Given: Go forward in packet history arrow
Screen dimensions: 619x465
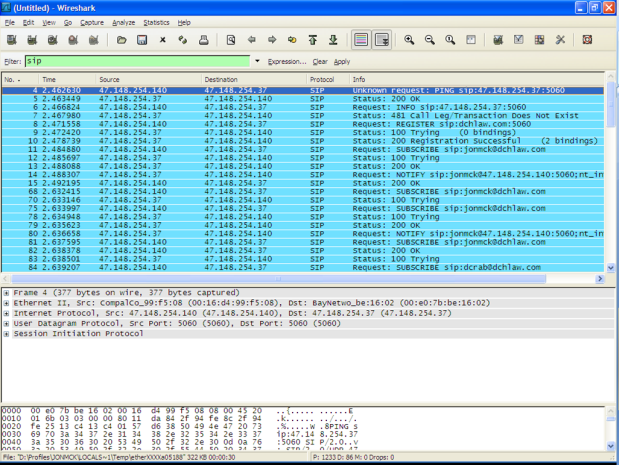Looking at the screenshot, I should click(x=272, y=40).
